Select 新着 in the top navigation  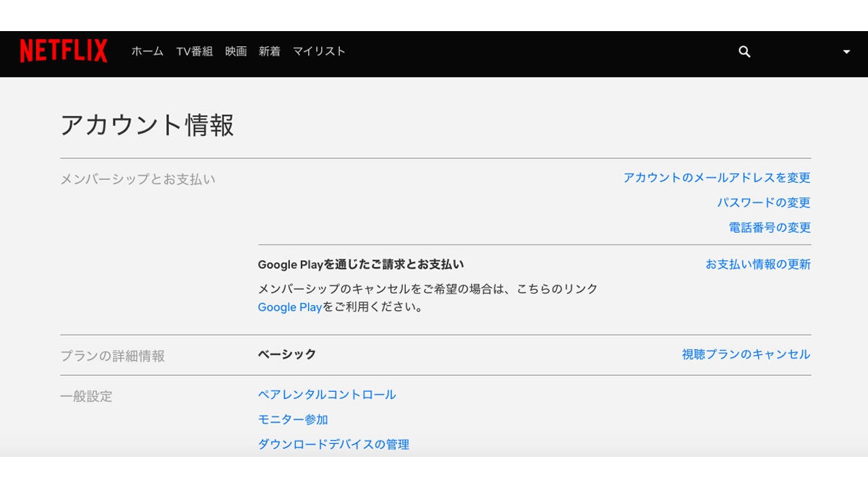tap(270, 51)
